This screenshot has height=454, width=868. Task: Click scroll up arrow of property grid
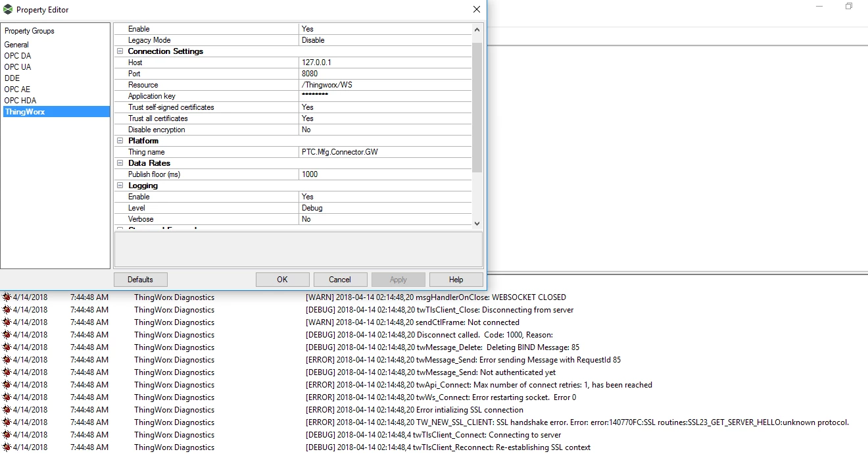pos(477,29)
